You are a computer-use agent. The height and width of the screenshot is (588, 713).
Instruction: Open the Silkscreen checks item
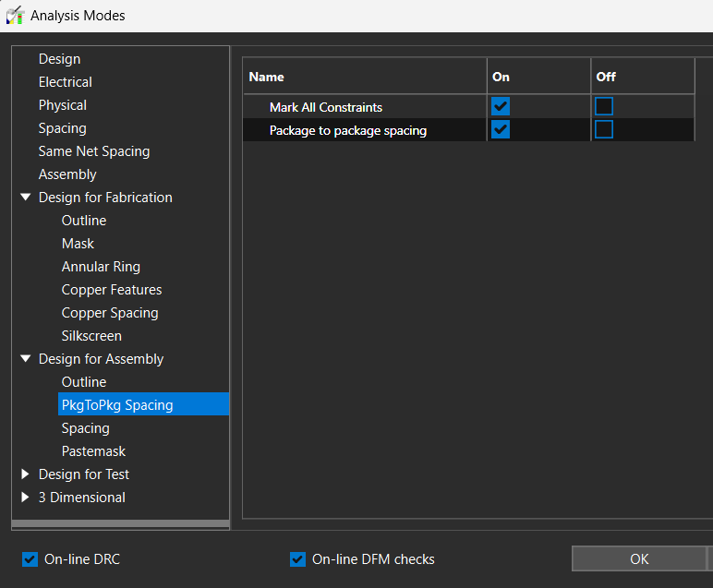[x=91, y=336]
